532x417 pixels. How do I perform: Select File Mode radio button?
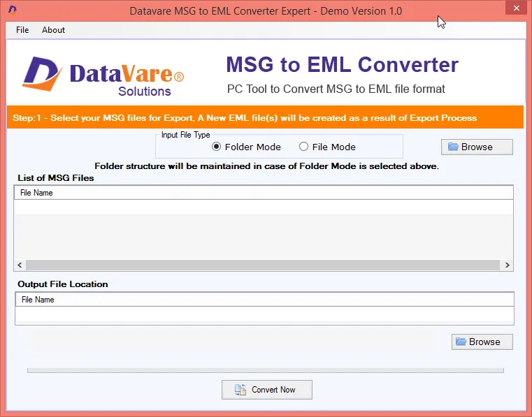(303, 147)
